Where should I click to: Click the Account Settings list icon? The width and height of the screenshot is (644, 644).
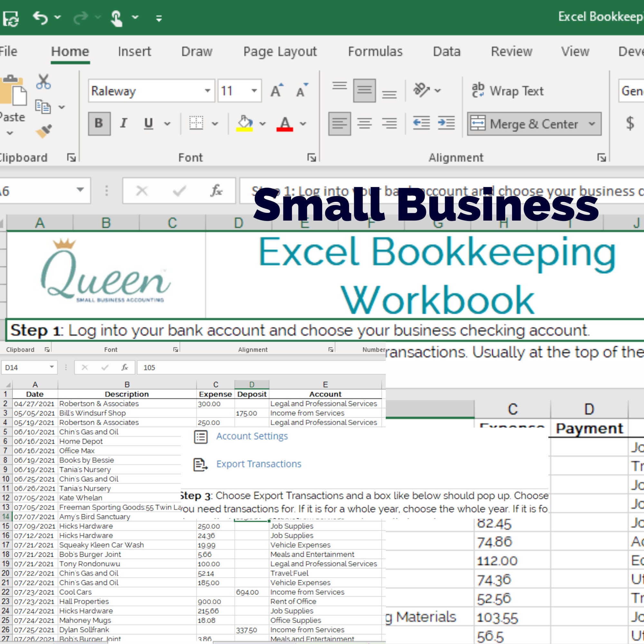pyautogui.click(x=201, y=437)
